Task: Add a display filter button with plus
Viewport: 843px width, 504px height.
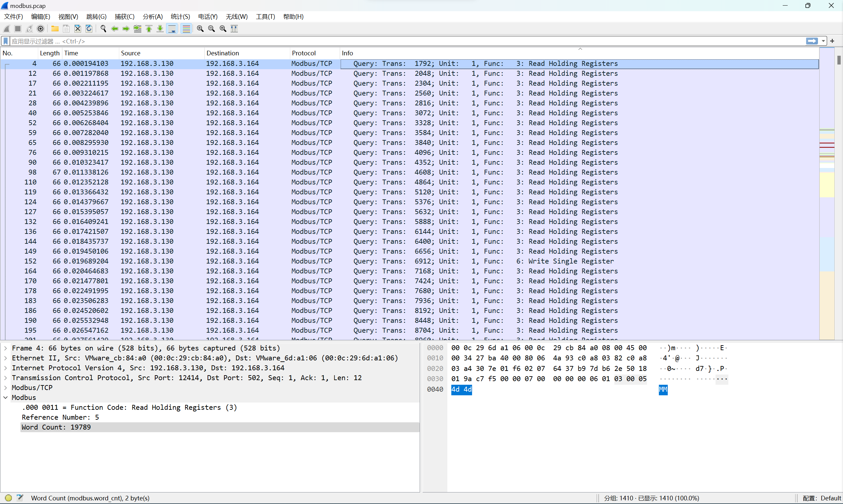Action: click(832, 41)
